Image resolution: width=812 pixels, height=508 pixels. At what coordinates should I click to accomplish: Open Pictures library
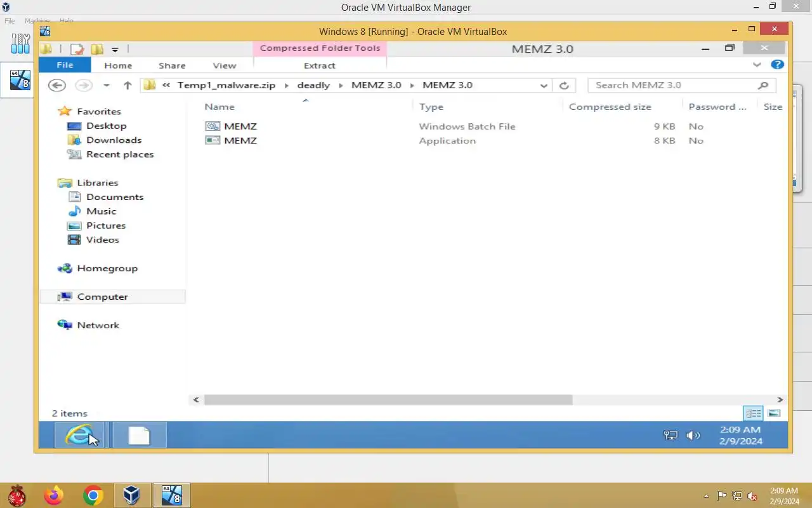pos(106,225)
